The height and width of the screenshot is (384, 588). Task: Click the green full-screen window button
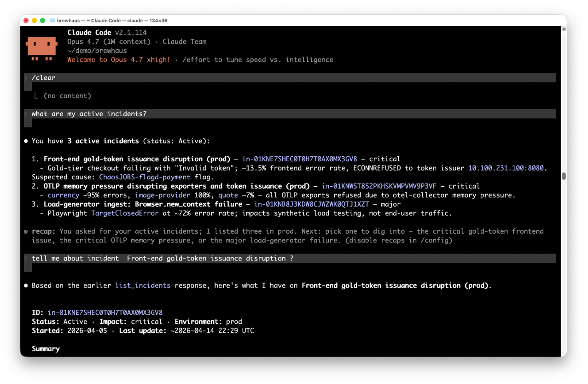[x=43, y=21]
